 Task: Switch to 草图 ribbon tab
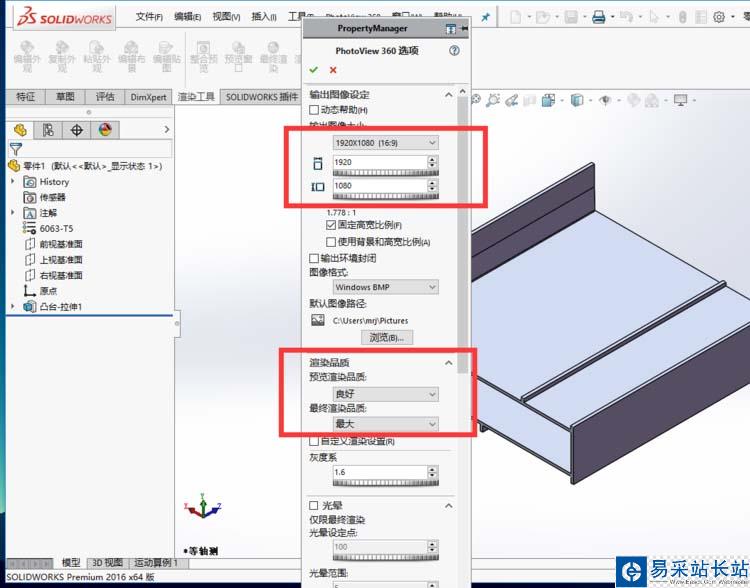tap(65, 97)
